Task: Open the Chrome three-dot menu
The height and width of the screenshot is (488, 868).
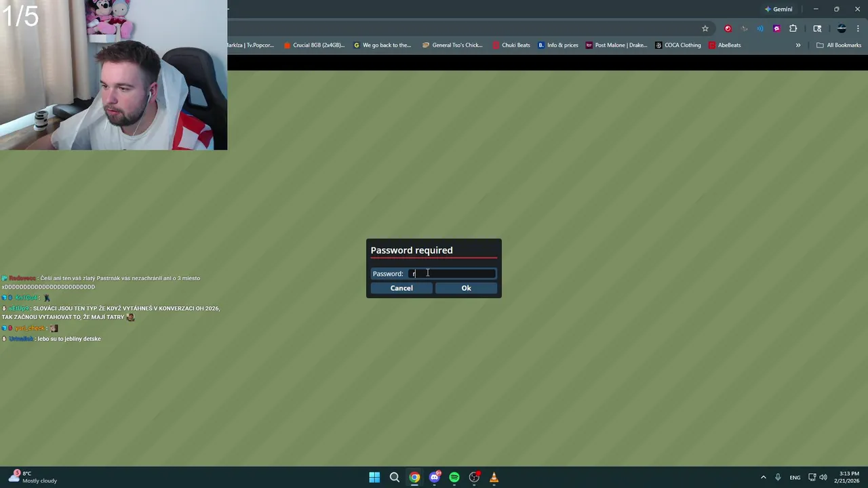Action: click(x=859, y=28)
